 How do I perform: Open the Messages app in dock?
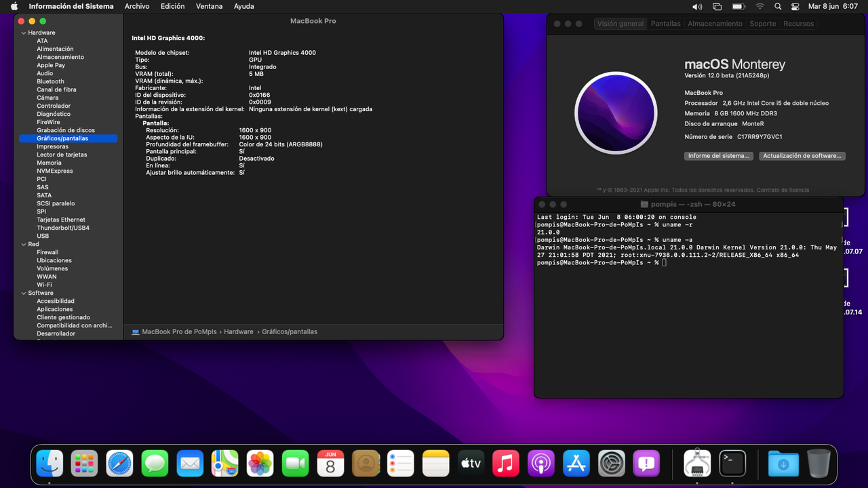(155, 464)
